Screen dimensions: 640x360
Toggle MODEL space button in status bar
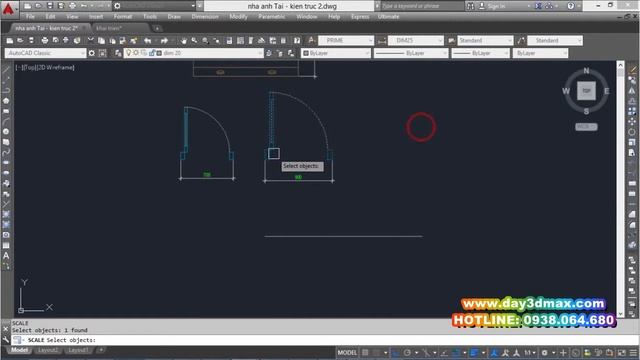coord(347,353)
